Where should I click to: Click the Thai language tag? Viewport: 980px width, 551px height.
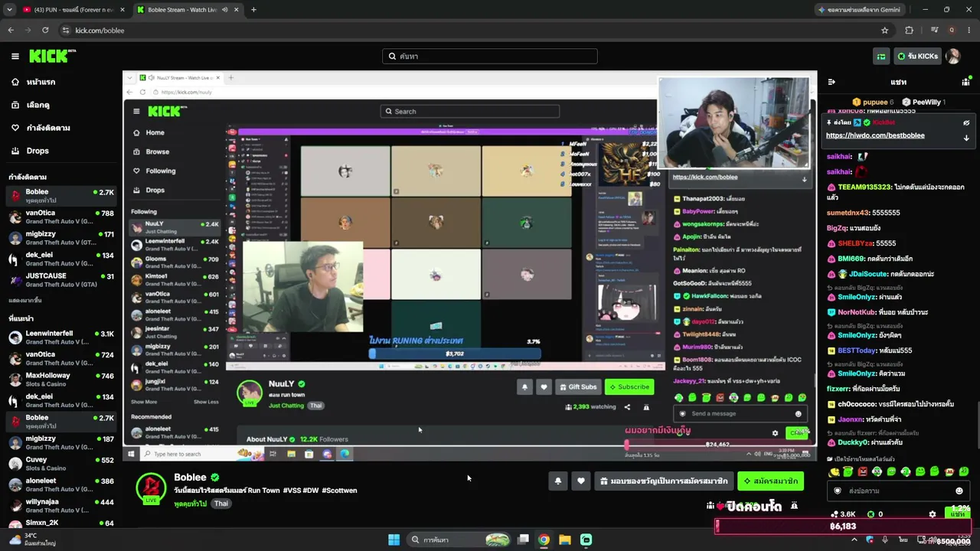220,504
